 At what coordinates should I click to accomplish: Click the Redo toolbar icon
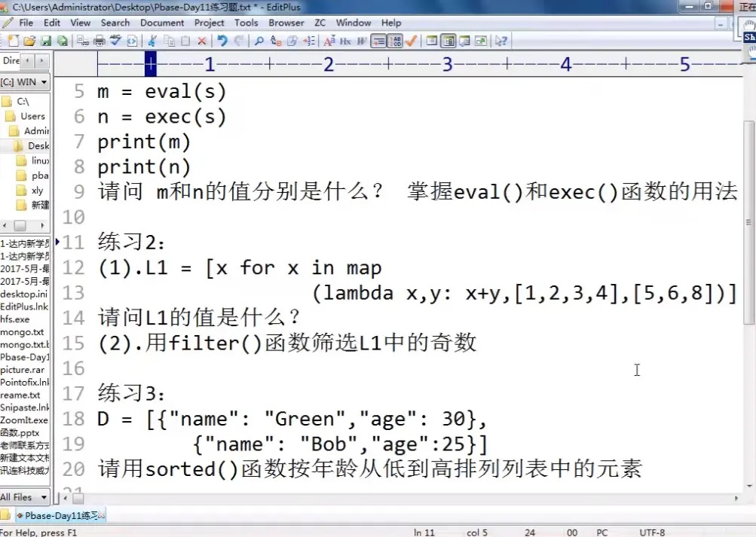tap(239, 41)
